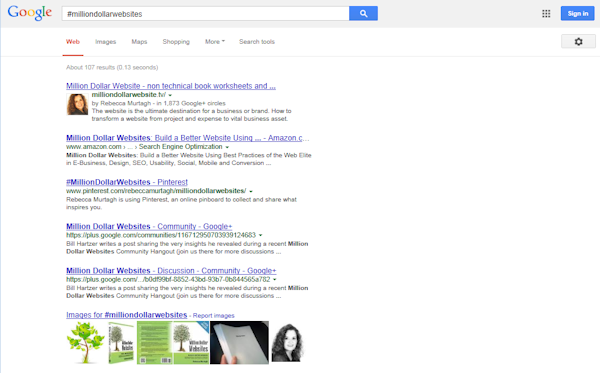Click the Report images link

click(x=214, y=316)
